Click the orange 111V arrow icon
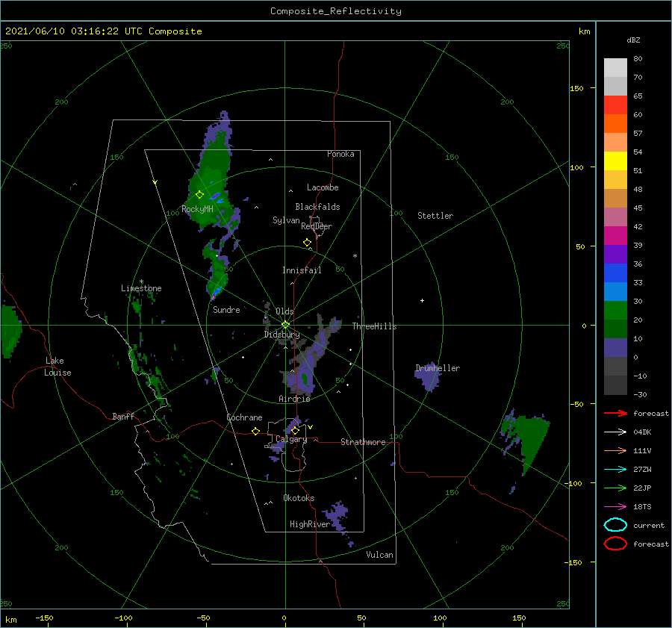 [x=615, y=450]
